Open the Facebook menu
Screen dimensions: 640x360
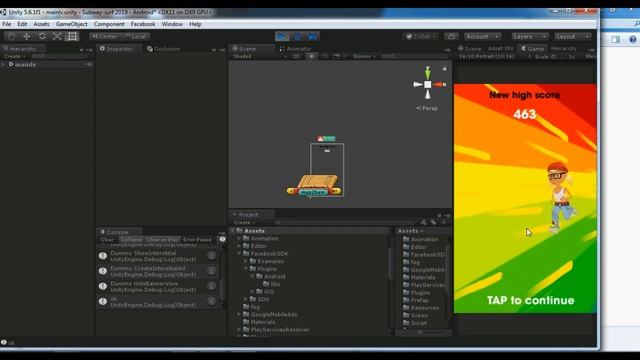(x=143, y=24)
